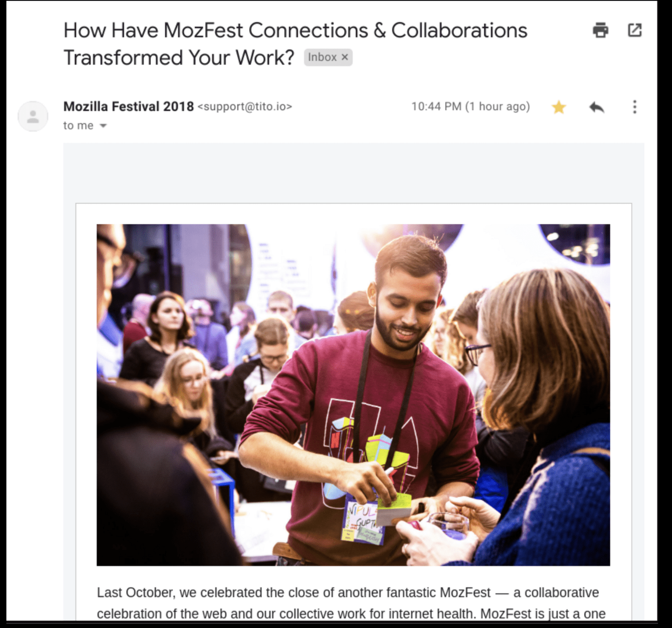Remove the Inbox label with its x
This screenshot has height=628, width=672.
pyautogui.click(x=345, y=57)
